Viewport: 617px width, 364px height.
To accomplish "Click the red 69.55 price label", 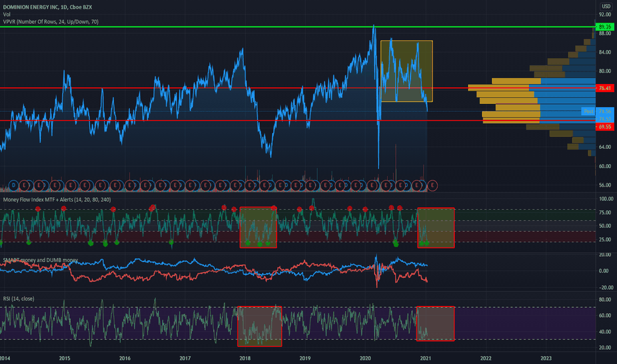I will pos(605,126).
